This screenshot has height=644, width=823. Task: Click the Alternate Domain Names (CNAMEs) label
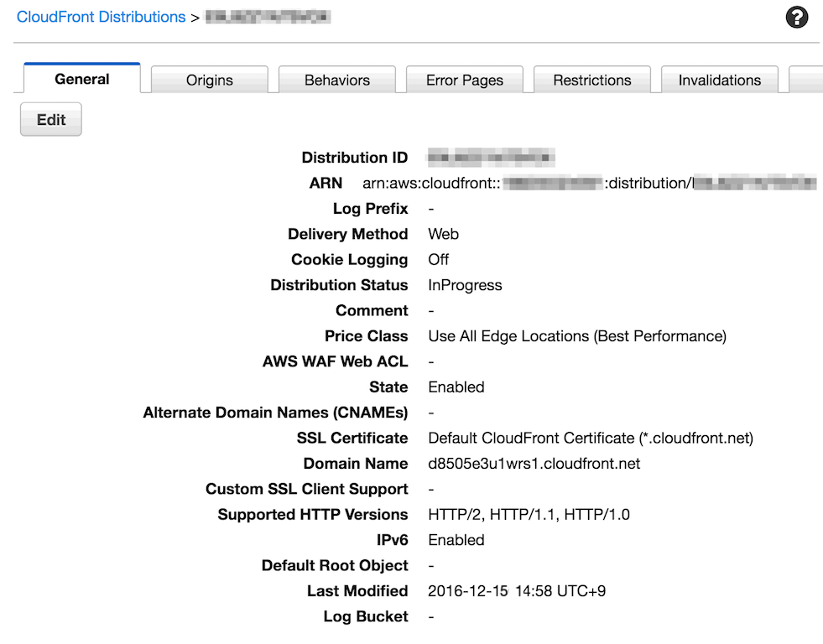click(275, 413)
